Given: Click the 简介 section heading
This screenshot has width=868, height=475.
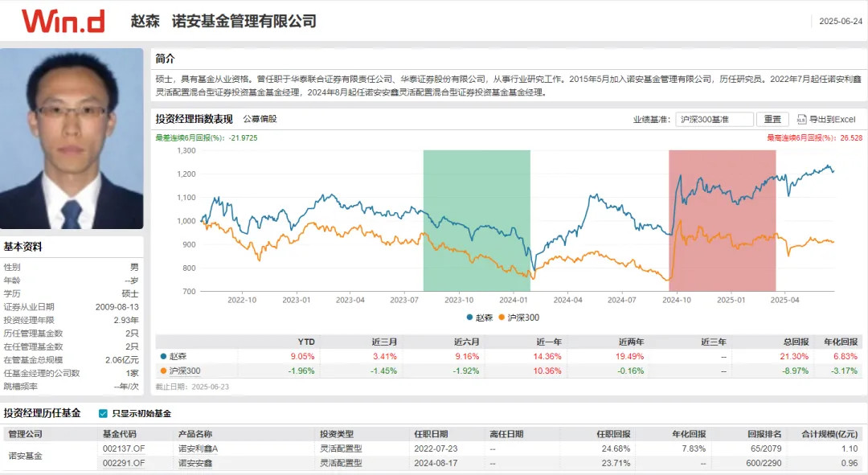Looking at the screenshot, I should [x=165, y=59].
